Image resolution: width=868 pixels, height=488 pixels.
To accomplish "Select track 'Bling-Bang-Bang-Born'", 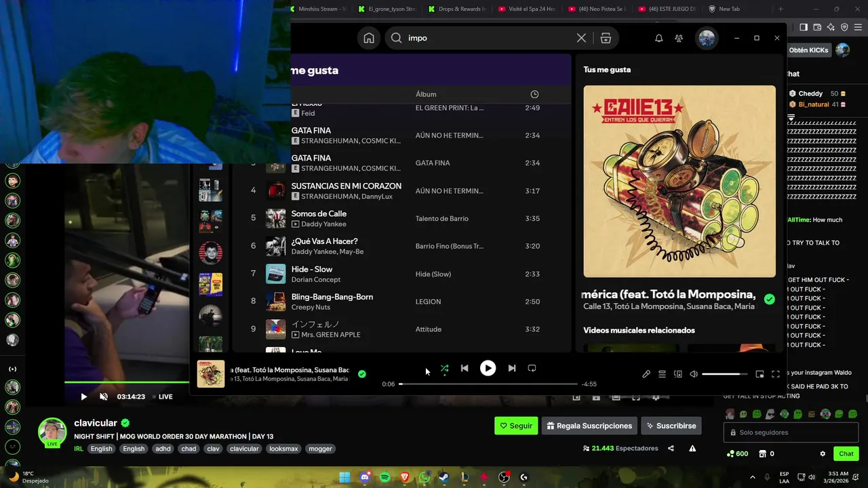I will point(332,297).
